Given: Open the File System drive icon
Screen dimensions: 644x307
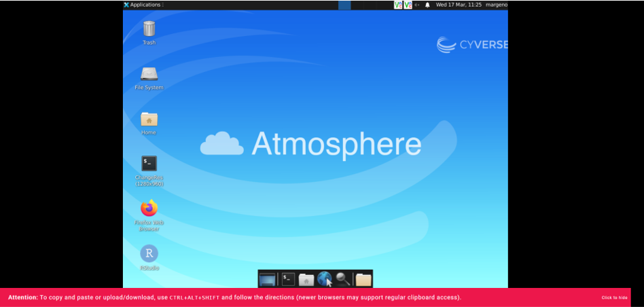Looking at the screenshot, I should (x=149, y=74).
